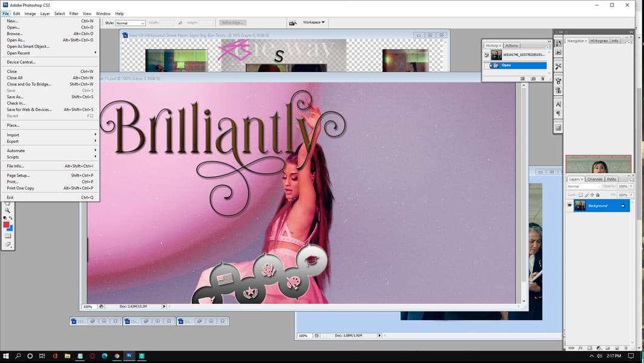Open the Workspace dropdown menu
The width and height of the screenshot is (644, 363).
(314, 22)
